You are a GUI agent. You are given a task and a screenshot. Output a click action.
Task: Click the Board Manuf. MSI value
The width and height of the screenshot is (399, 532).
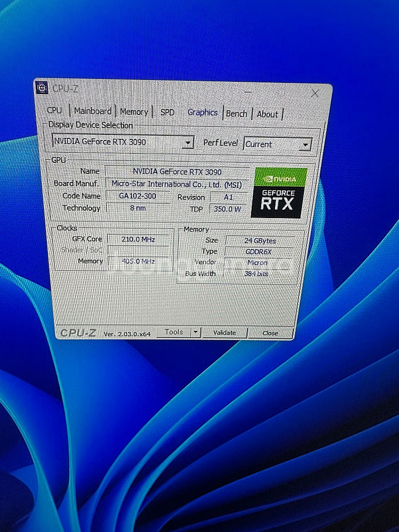(x=178, y=184)
